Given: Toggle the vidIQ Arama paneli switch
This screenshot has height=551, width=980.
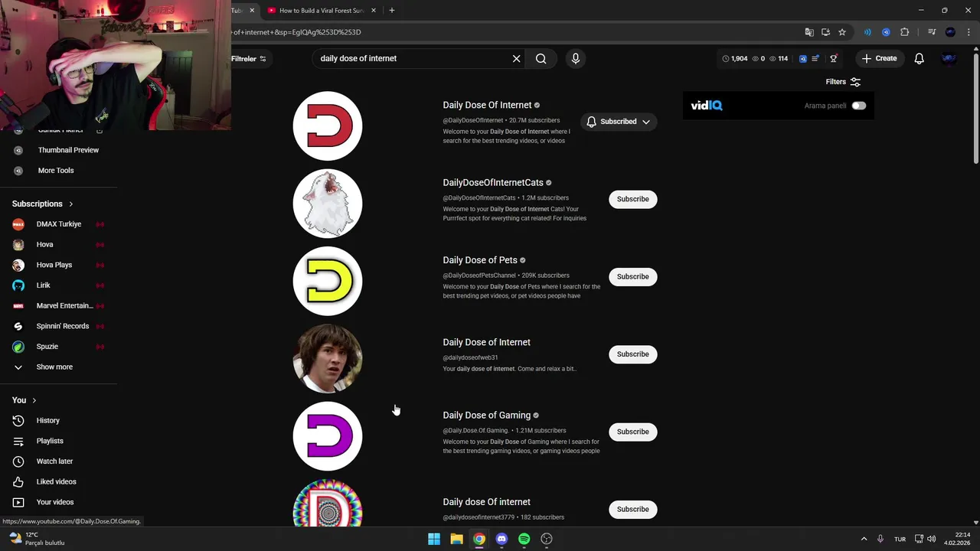Looking at the screenshot, I should click(x=858, y=106).
